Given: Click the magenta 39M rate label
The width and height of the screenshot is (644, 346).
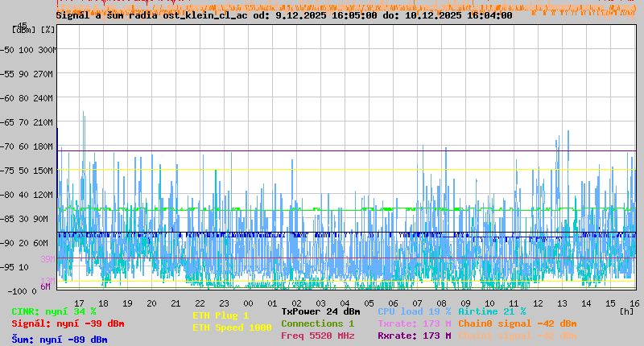Looking at the screenshot, I should (x=47, y=259).
